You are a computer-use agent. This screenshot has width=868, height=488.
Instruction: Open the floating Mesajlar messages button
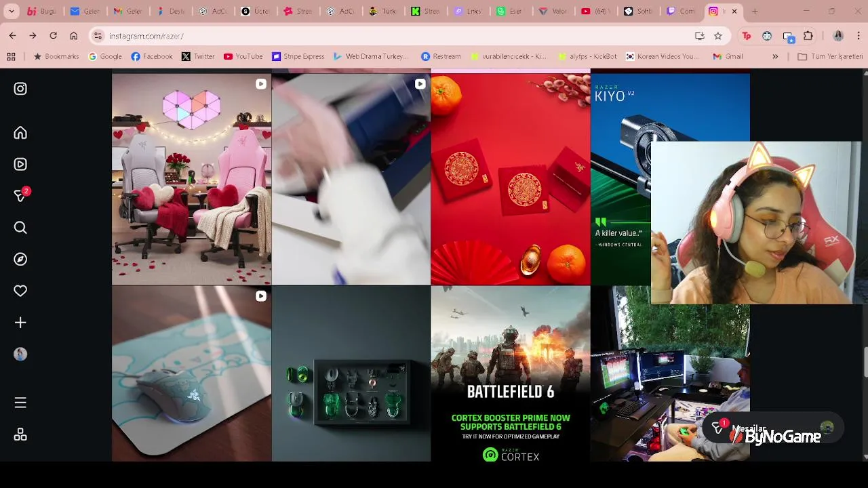772,428
